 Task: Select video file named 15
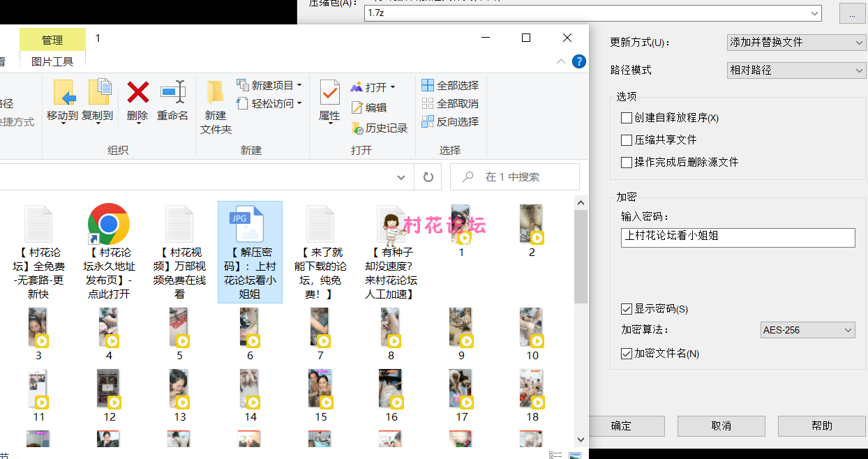click(x=321, y=396)
